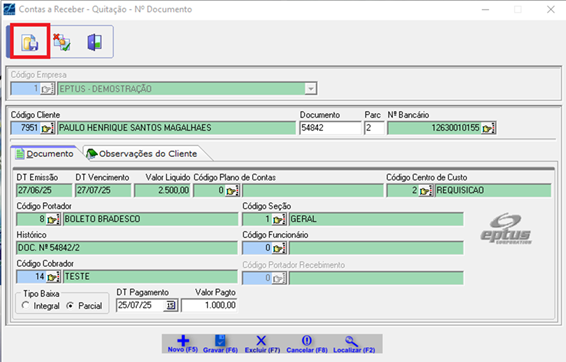The height and width of the screenshot is (362, 566).
Task: Click the exit door toolbar icon
Action: (x=95, y=42)
